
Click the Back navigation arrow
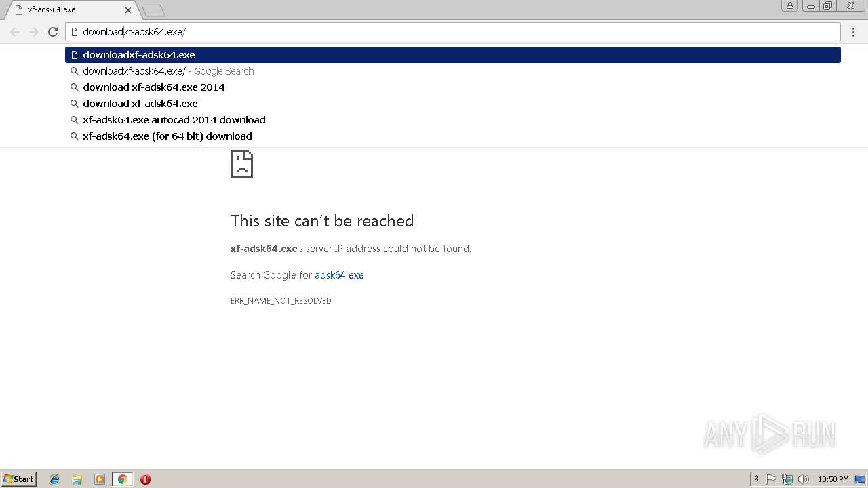15,32
